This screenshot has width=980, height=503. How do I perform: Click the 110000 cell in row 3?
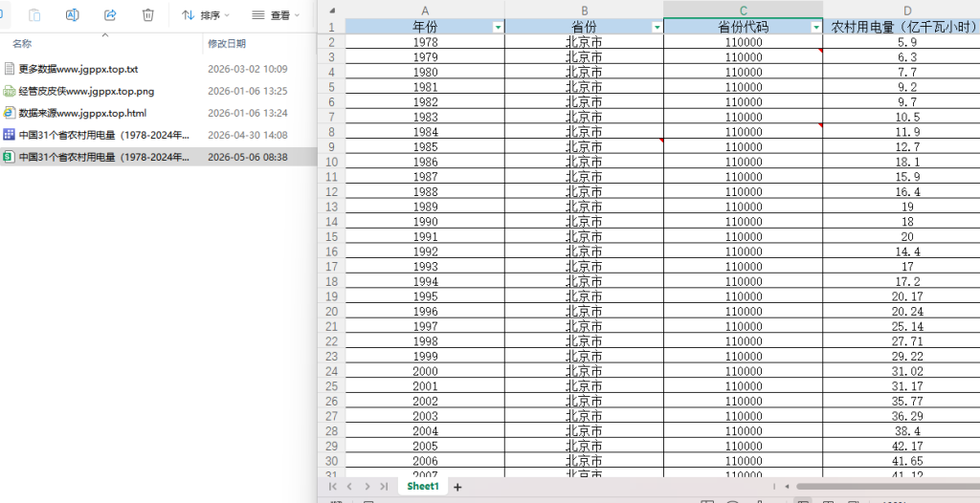click(x=743, y=56)
